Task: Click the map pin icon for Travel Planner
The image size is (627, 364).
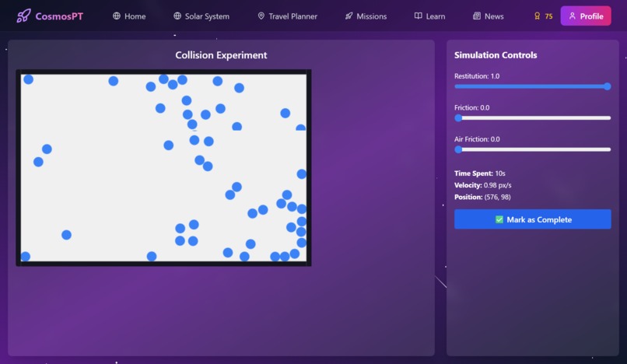Action: click(261, 16)
